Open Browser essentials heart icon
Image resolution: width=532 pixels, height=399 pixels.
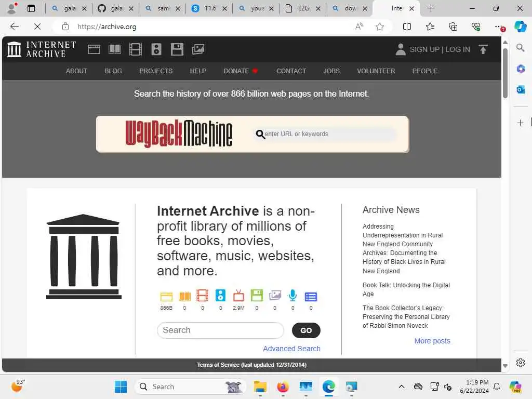476,26
